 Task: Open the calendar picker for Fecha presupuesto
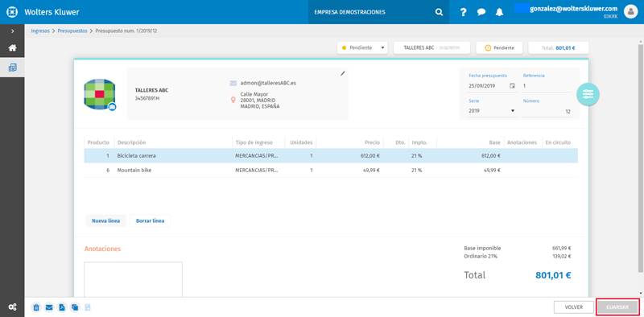click(512, 86)
